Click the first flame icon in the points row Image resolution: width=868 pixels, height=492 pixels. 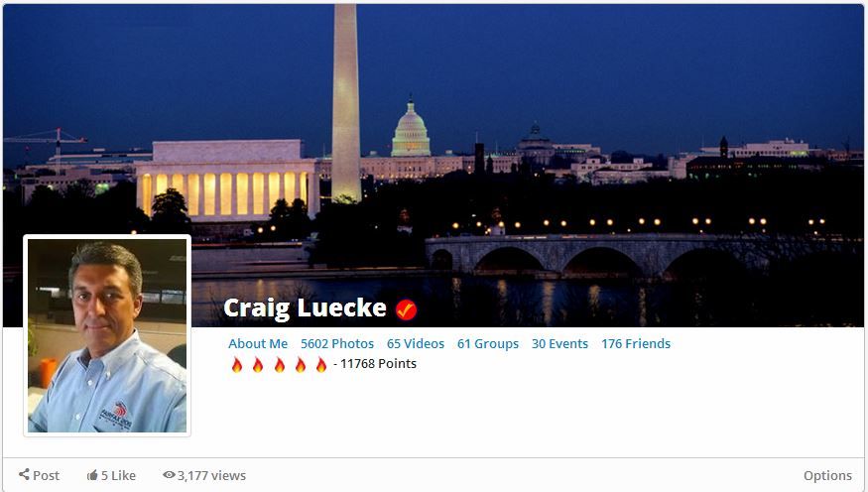pyautogui.click(x=237, y=365)
